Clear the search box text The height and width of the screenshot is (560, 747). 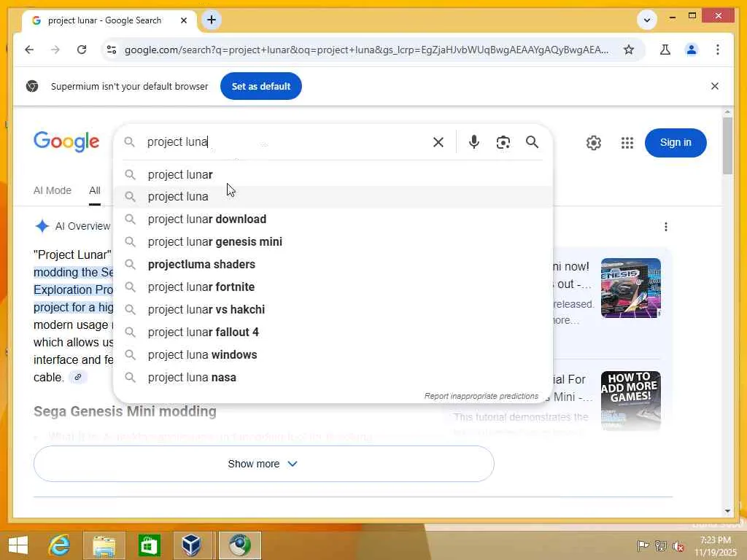click(438, 142)
